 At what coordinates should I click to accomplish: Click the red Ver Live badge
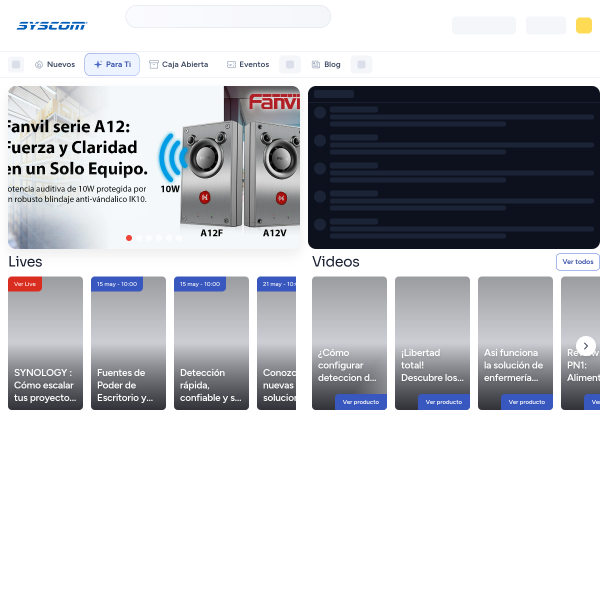(x=25, y=284)
